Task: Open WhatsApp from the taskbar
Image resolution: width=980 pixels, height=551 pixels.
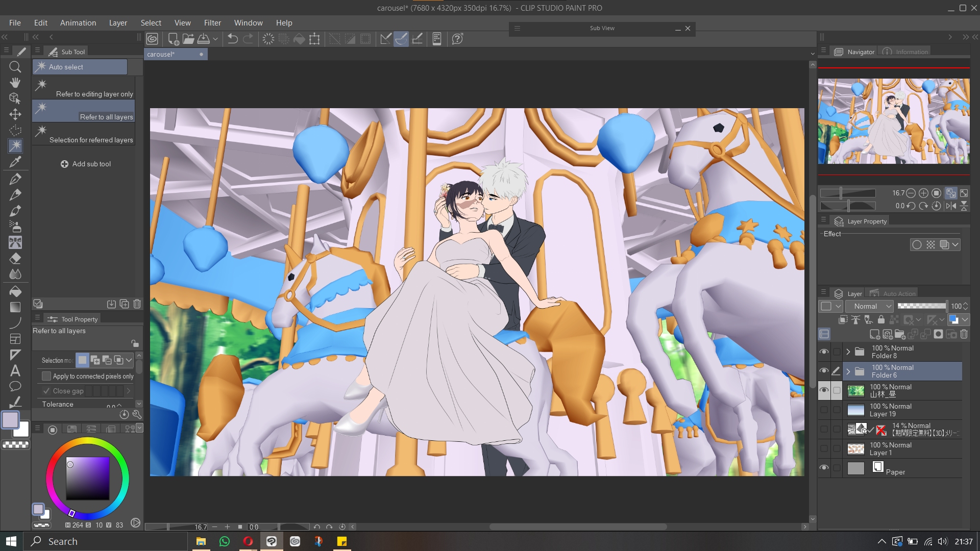Action: coord(225,541)
